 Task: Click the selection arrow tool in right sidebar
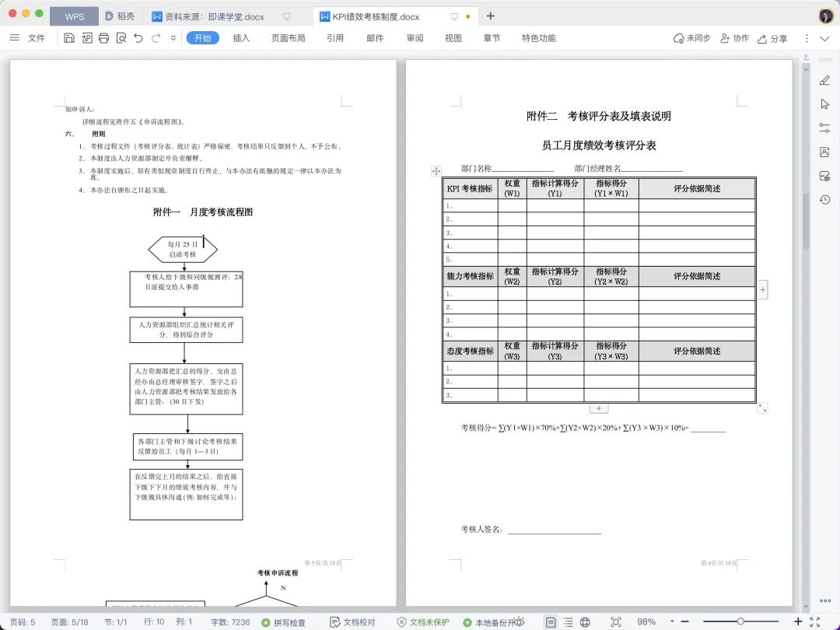click(824, 104)
